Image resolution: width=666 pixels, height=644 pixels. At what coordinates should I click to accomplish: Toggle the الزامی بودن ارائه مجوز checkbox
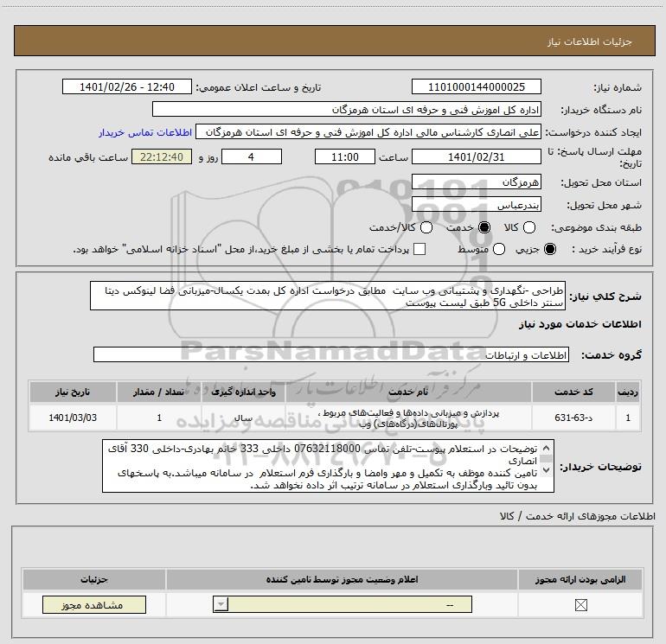(x=580, y=605)
